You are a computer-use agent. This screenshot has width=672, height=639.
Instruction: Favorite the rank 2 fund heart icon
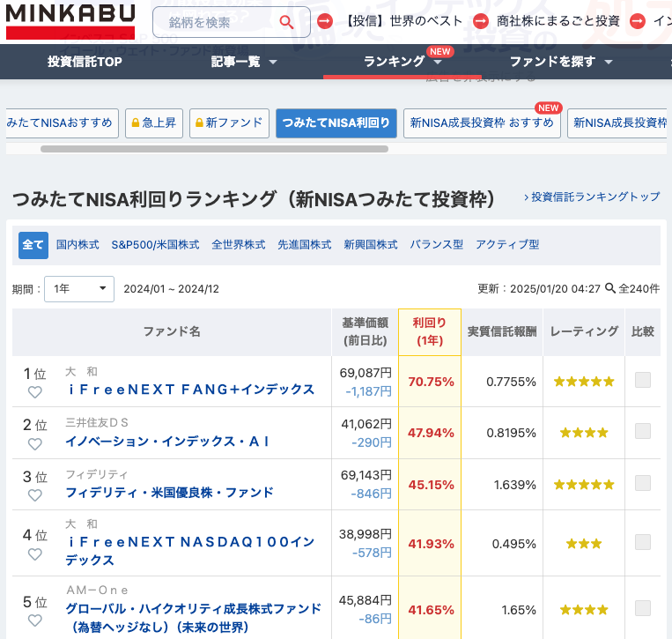pos(34,444)
